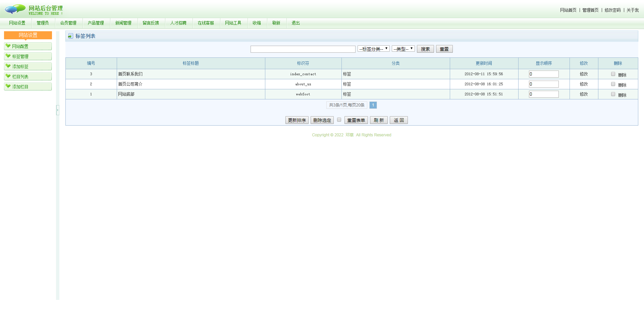644x315 pixels.
Task: Open the 在线客服 menu
Action: pyautogui.click(x=206, y=23)
